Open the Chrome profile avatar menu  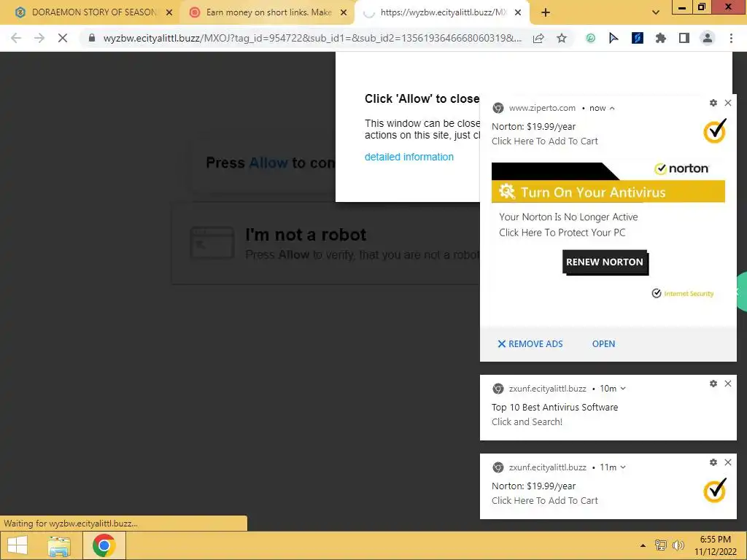point(708,38)
